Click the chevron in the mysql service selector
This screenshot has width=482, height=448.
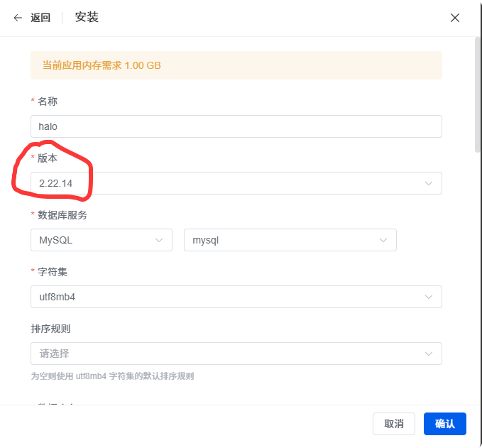click(383, 240)
